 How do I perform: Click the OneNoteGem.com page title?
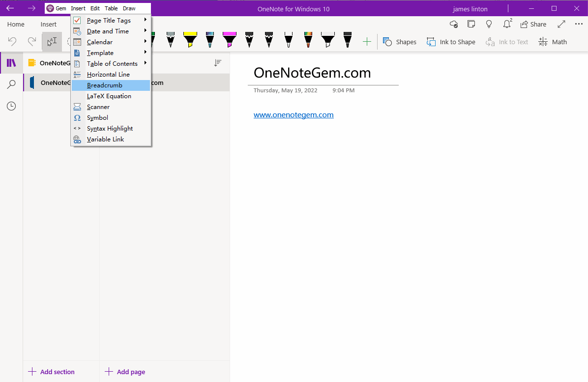pyautogui.click(x=312, y=73)
